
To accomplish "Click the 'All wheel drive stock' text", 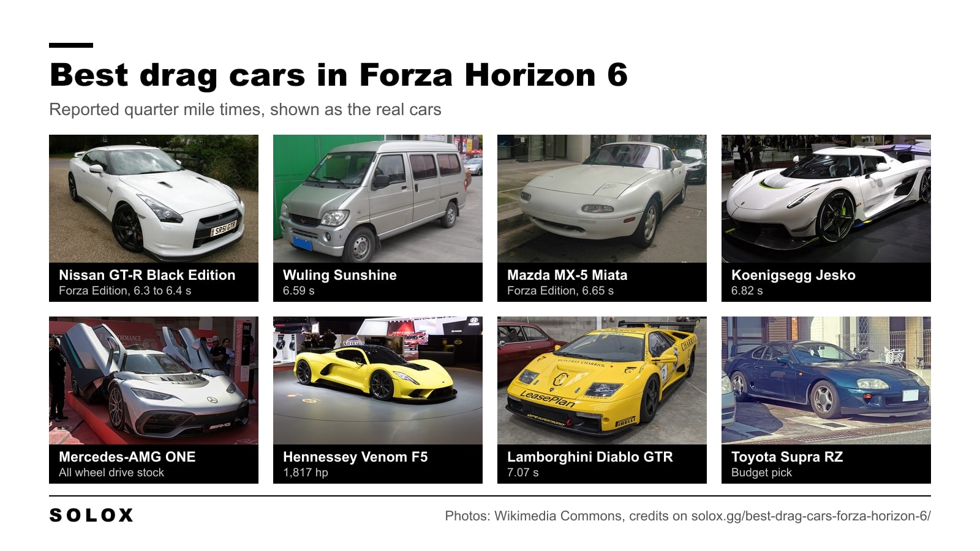I will tap(111, 473).
